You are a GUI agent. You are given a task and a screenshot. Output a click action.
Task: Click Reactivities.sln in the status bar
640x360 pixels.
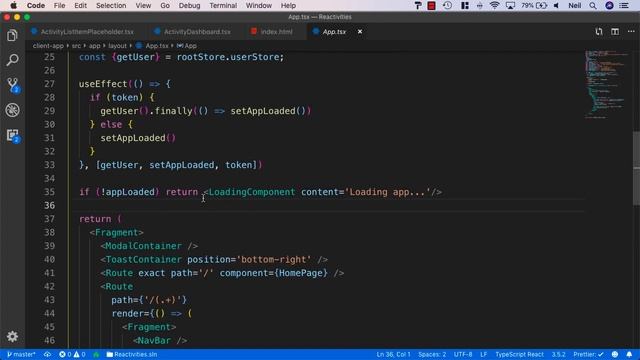[x=131, y=354]
